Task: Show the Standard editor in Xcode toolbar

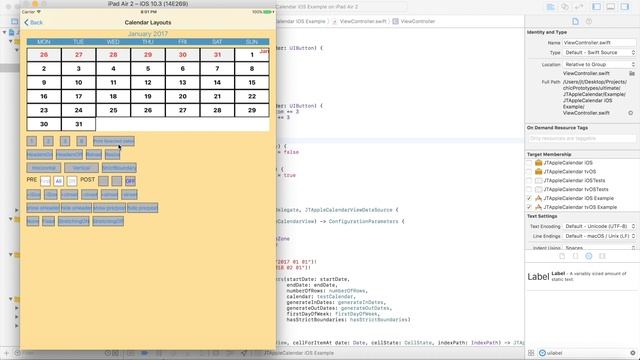Action: pyautogui.click(x=551, y=7)
